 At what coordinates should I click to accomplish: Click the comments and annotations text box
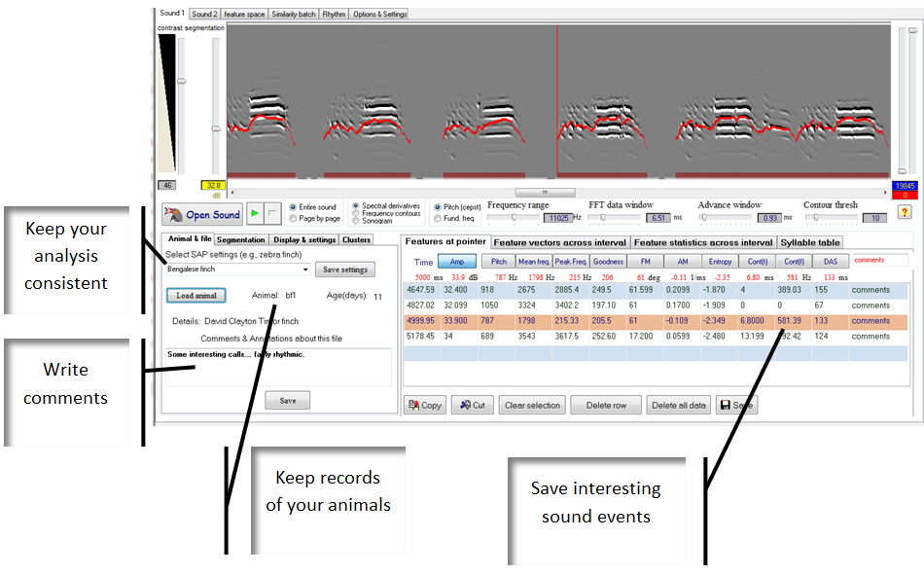pos(277,367)
